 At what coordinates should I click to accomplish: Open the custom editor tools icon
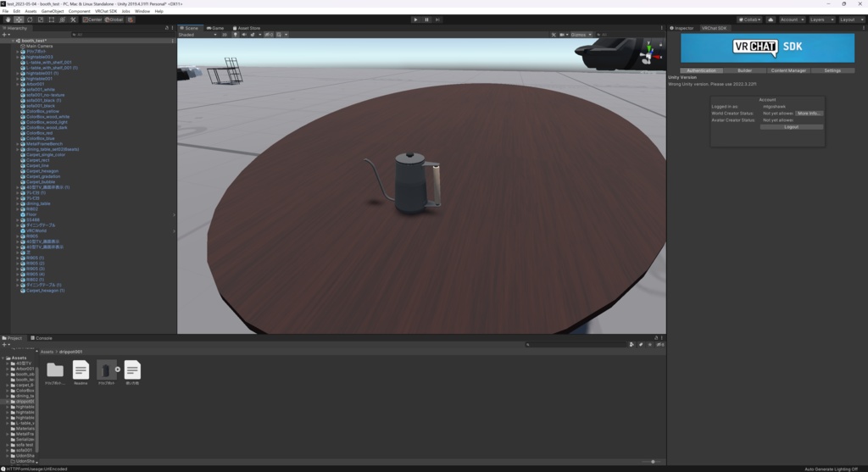tap(73, 19)
